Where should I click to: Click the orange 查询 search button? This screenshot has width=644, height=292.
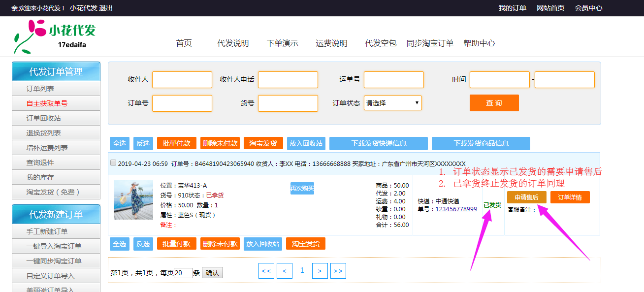pyautogui.click(x=494, y=103)
